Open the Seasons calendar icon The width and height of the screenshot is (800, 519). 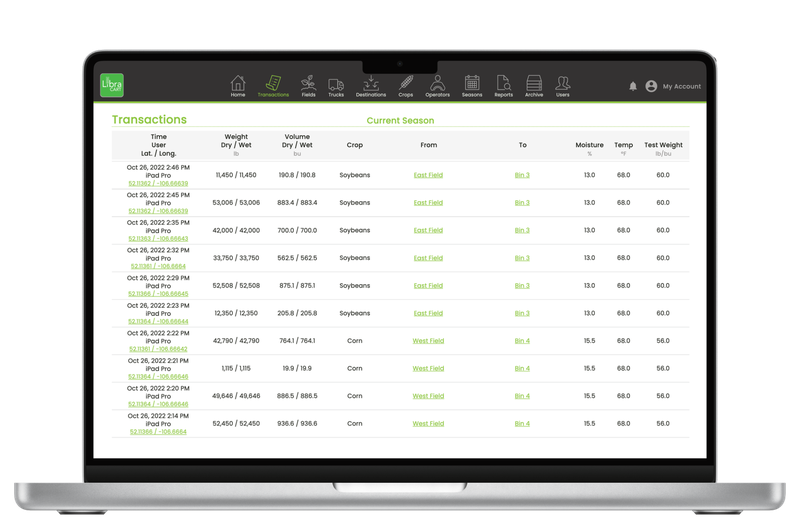(472, 83)
